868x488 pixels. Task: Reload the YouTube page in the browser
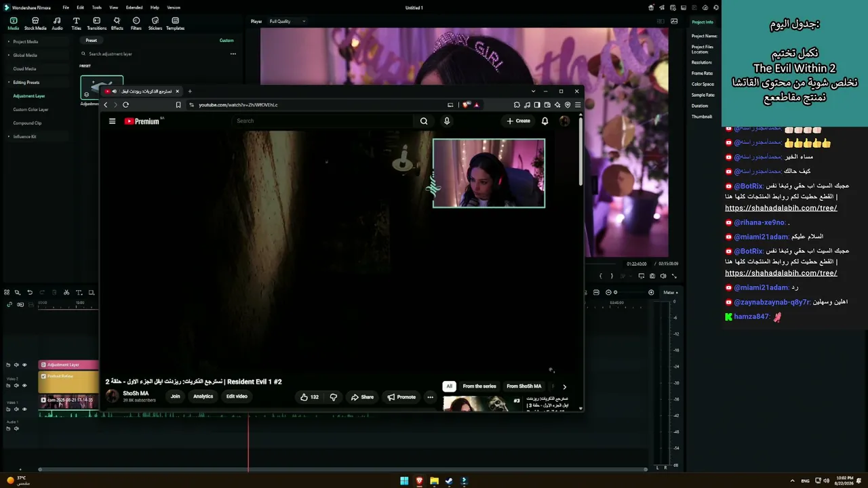pyautogui.click(x=125, y=104)
